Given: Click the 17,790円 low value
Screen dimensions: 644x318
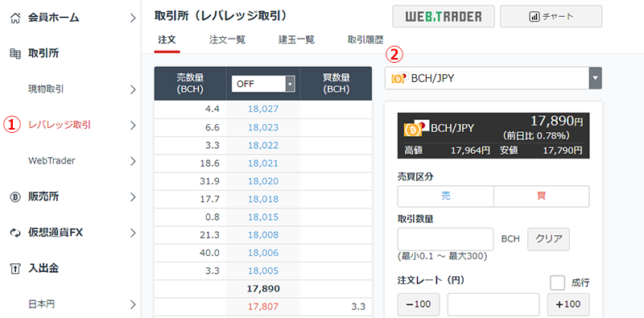Looking at the screenshot, I should click(562, 151).
